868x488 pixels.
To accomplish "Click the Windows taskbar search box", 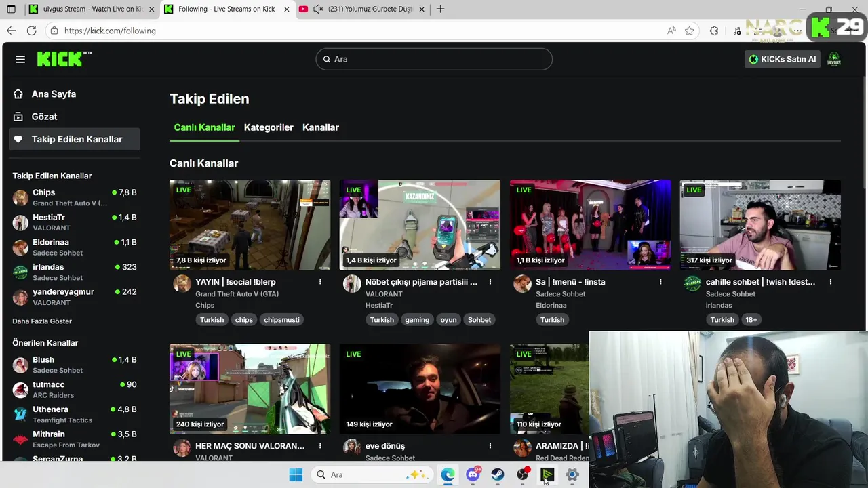I will click(371, 475).
